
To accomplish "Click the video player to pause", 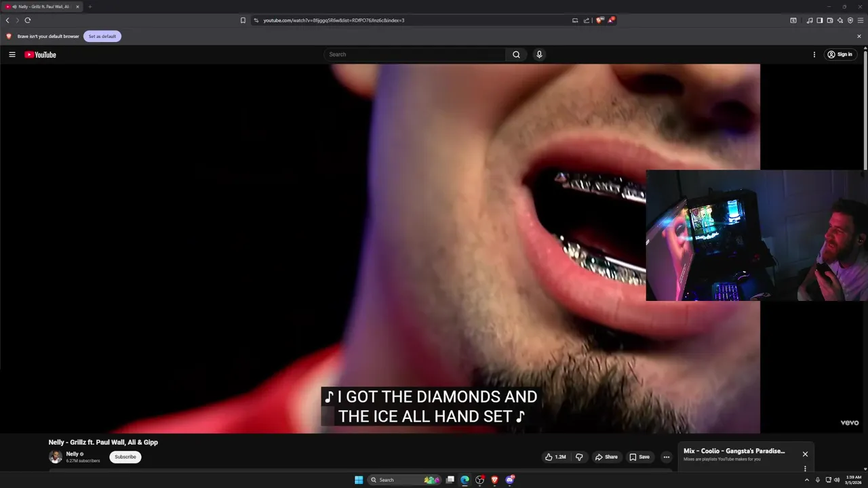I will 380,248.
